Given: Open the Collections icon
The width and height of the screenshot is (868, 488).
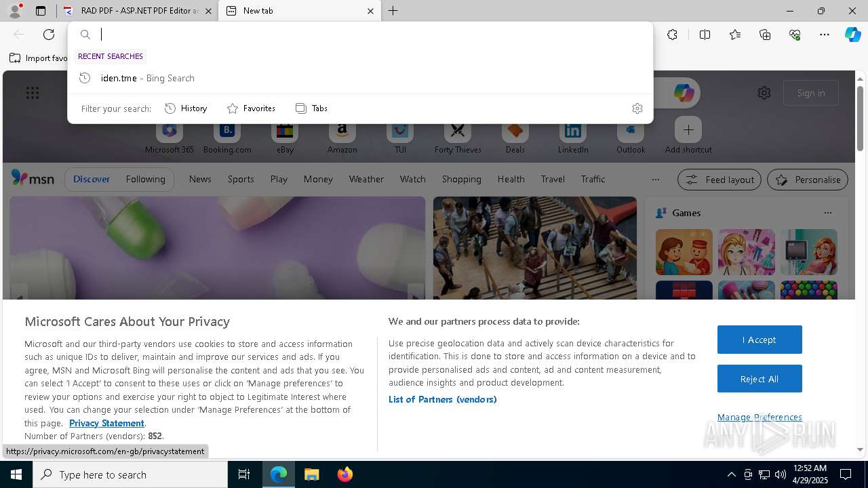Looking at the screenshot, I should (765, 35).
